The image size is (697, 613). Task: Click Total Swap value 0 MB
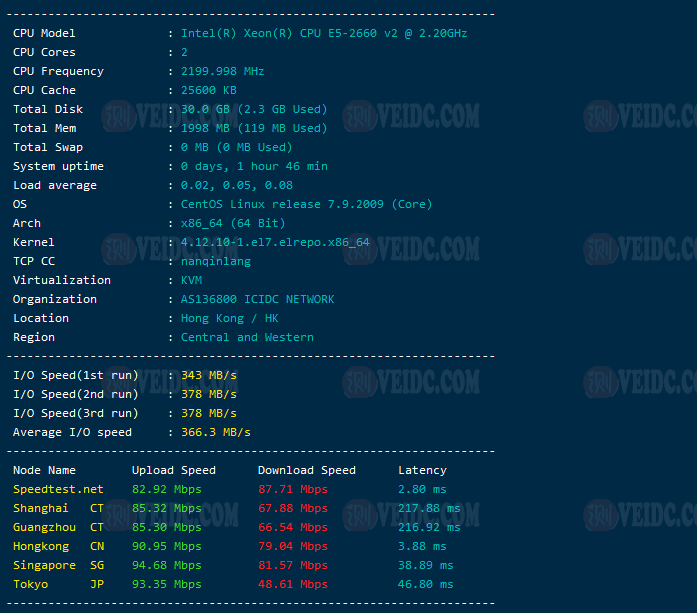pos(194,148)
